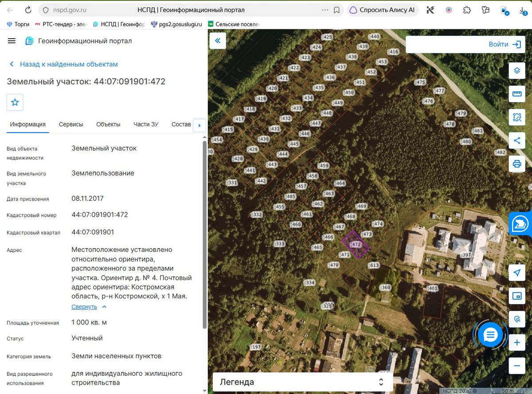Open the round chat assistant button

pos(490,335)
